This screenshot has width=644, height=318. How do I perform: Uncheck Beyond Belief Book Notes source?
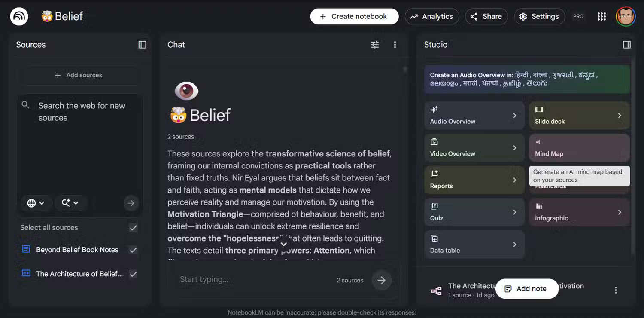point(133,250)
